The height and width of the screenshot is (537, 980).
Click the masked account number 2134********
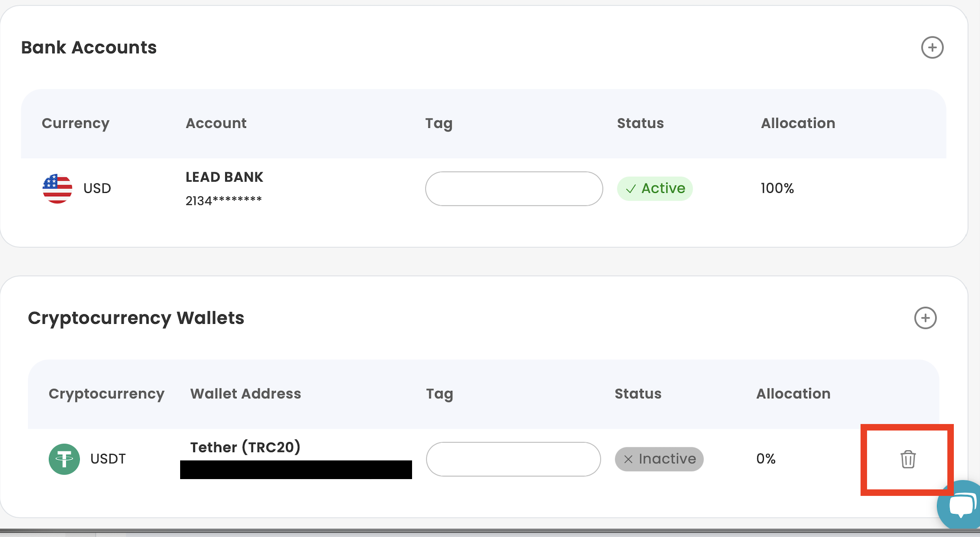224,201
